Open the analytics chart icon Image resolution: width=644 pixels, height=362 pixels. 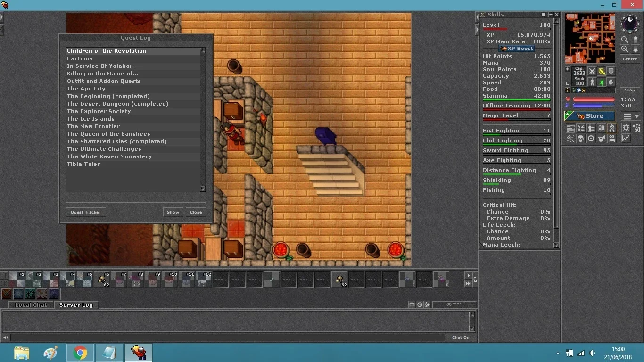pyautogui.click(x=626, y=139)
